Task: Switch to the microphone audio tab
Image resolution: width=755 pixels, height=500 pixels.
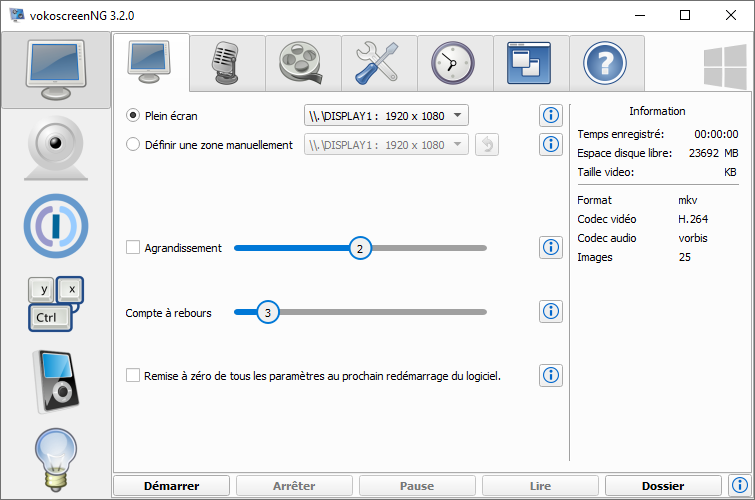Action: (x=227, y=64)
